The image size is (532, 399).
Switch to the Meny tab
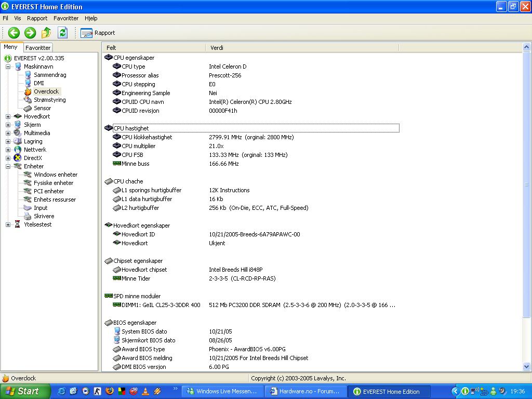tap(11, 47)
